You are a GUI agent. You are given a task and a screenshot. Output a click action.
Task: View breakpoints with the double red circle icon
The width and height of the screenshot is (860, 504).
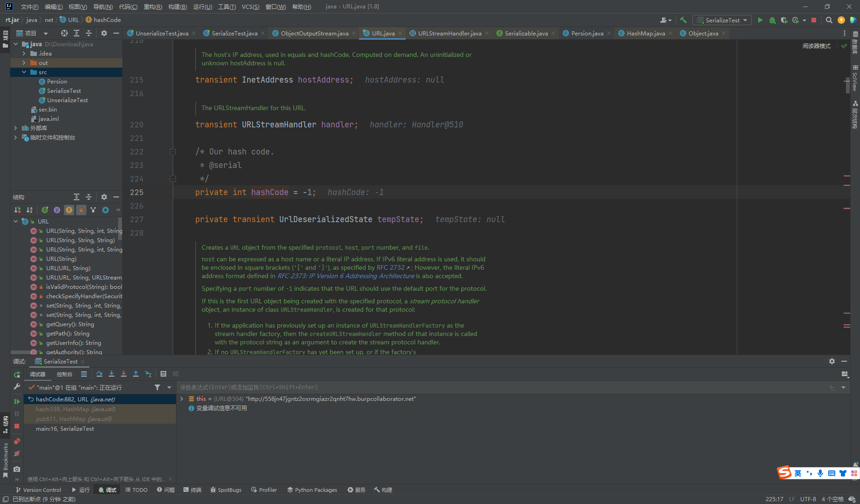click(x=17, y=441)
